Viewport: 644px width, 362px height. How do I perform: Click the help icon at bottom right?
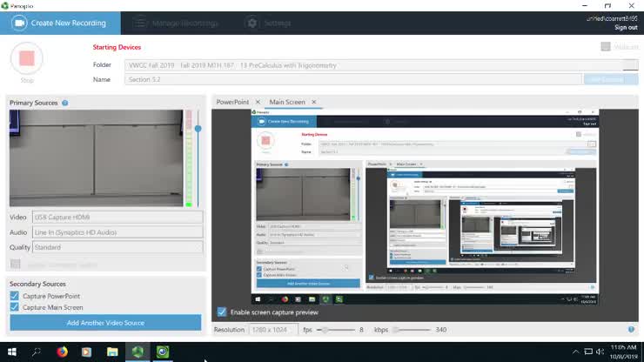pyautogui.click(x=631, y=330)
